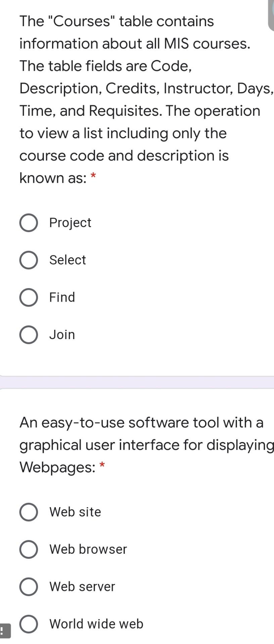Image resolution: width=274 pixels, height=644 pixels.
Task: Click the World wide web label
Action: [96, 624]
